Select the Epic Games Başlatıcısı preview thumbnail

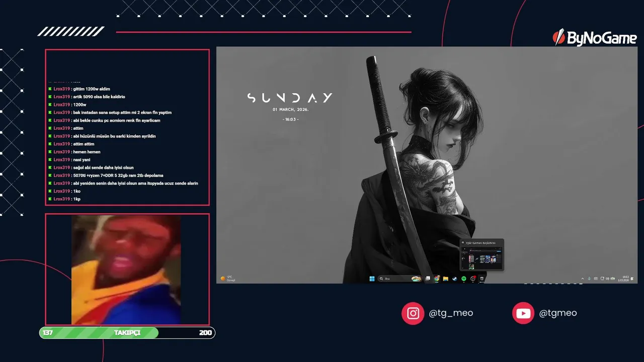tap(481, 255)
